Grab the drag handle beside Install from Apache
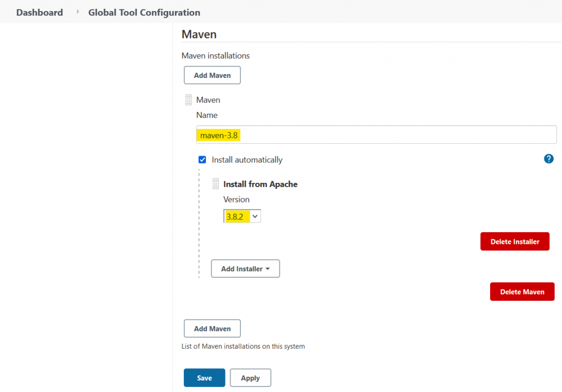 (x=215, y=184)
